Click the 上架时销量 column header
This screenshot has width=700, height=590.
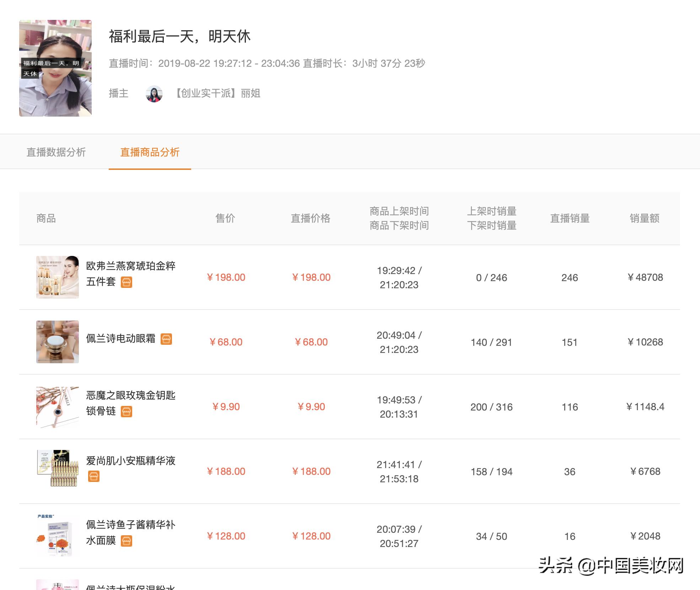(x=491, y=211)
